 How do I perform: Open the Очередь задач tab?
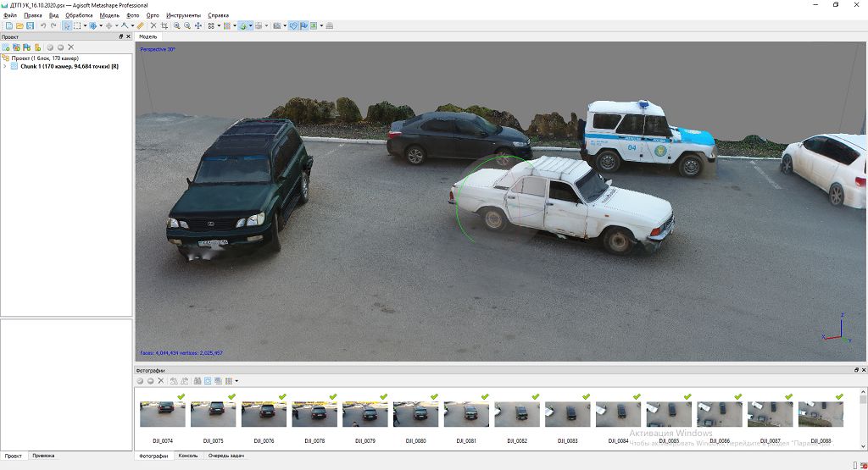click(225, 456)
